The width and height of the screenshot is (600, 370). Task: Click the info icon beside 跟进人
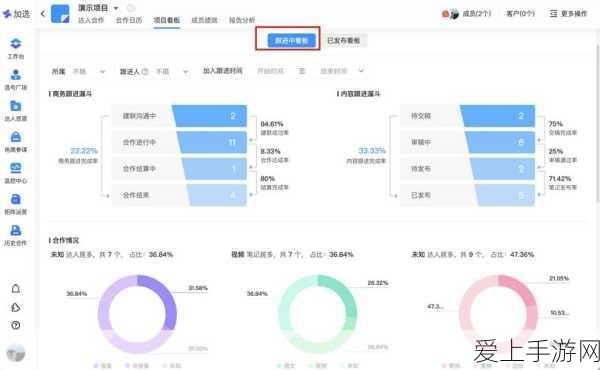pyautogui.click(x=145, y=72)
